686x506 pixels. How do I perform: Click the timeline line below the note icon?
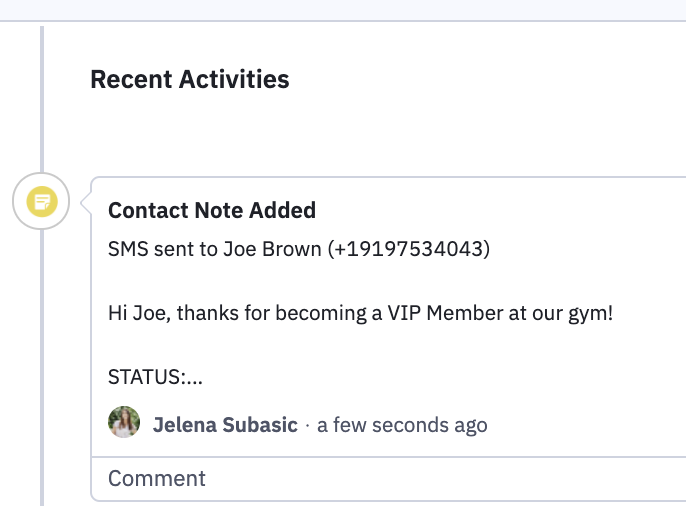click(x=42, y=367)
